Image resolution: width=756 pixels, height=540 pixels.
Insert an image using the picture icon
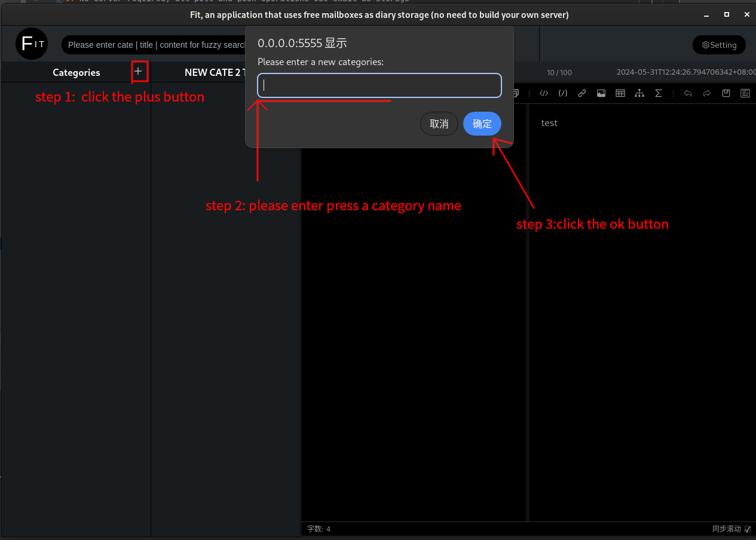(x=601, y=93)
